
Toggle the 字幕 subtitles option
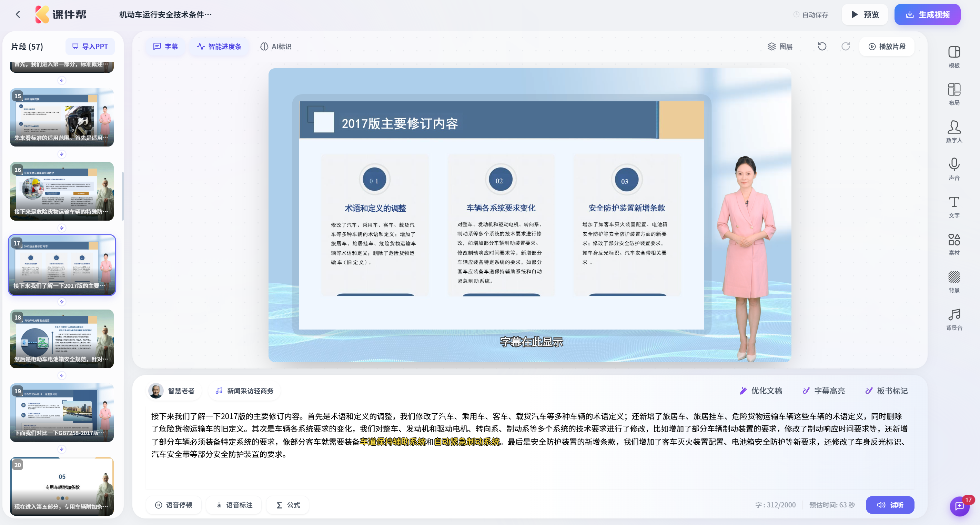click(x=165, y=47)
